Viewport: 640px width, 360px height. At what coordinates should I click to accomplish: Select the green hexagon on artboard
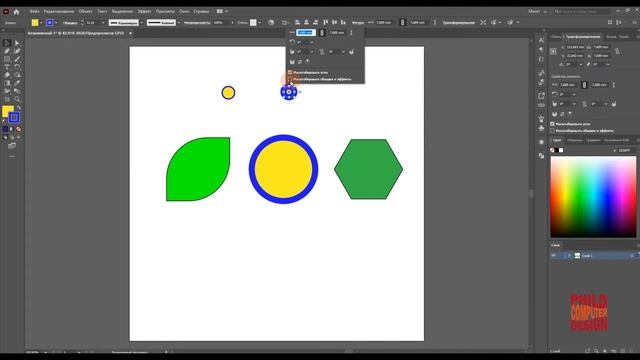[x=369, y=169]
